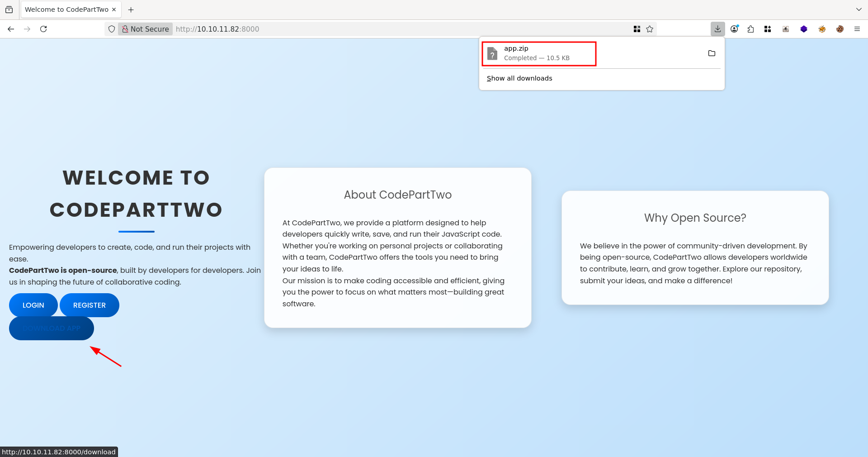Click the LOGIN button
This screenshot has height=457, width=868.
click(x=33, y=305)
